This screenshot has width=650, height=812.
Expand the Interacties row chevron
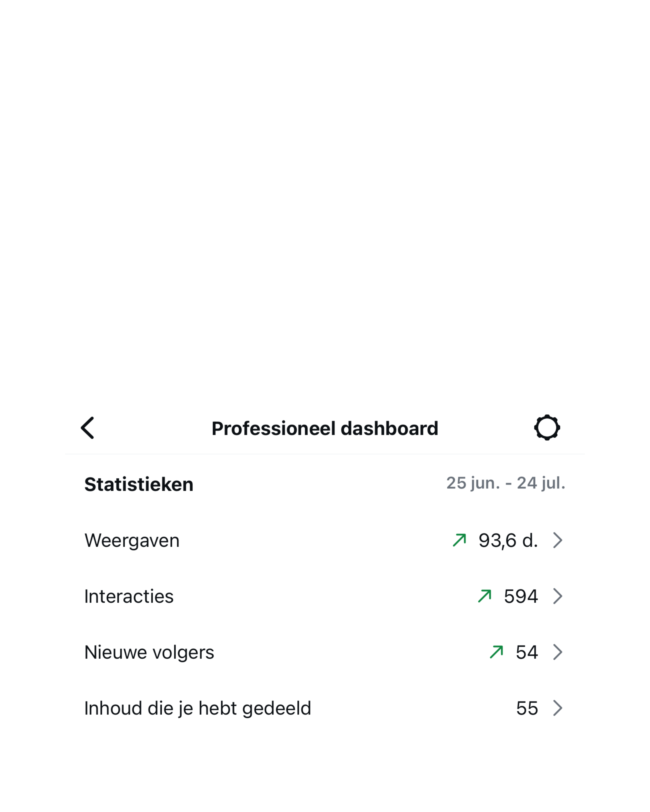(x=558, y=596)
